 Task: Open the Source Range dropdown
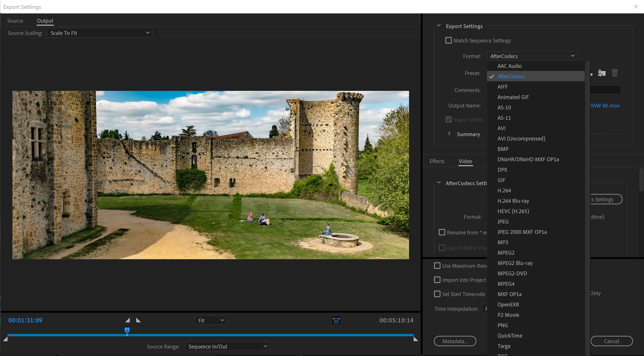tap(227, 346)
